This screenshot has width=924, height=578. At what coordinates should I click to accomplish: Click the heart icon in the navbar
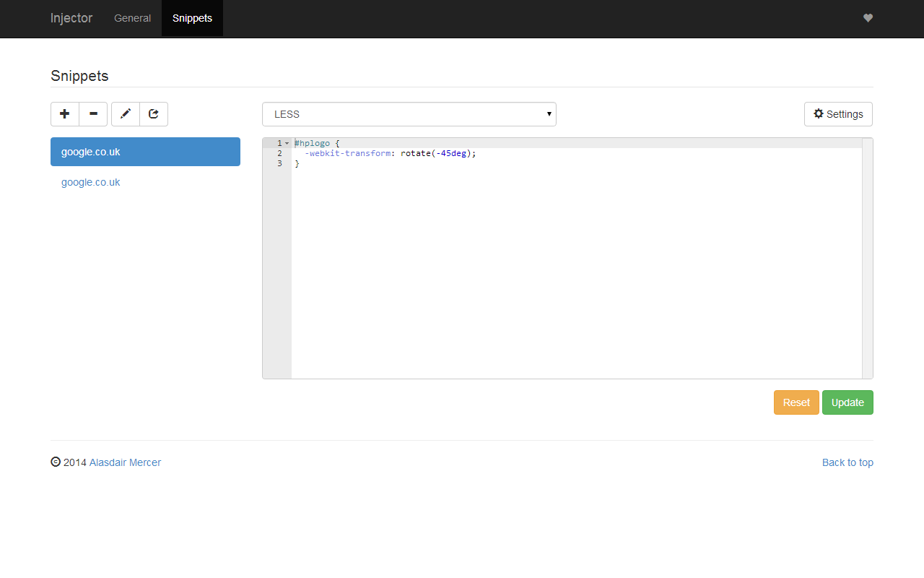(x=868, y=18)
